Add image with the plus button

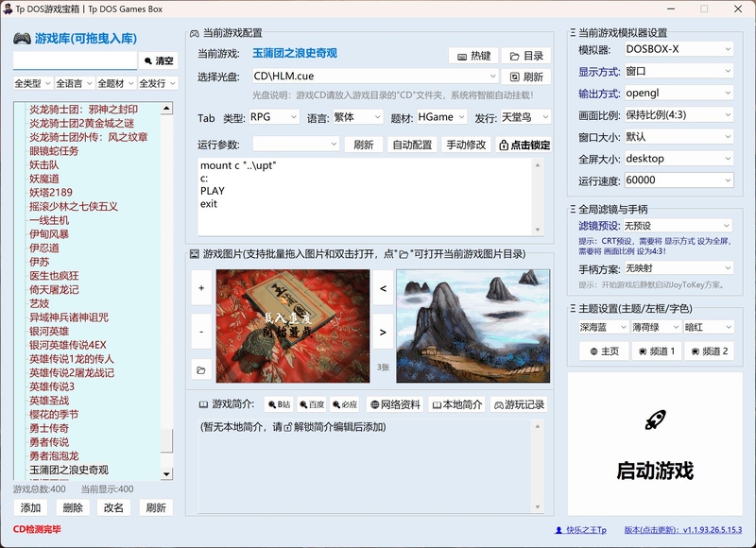(201, 288)
